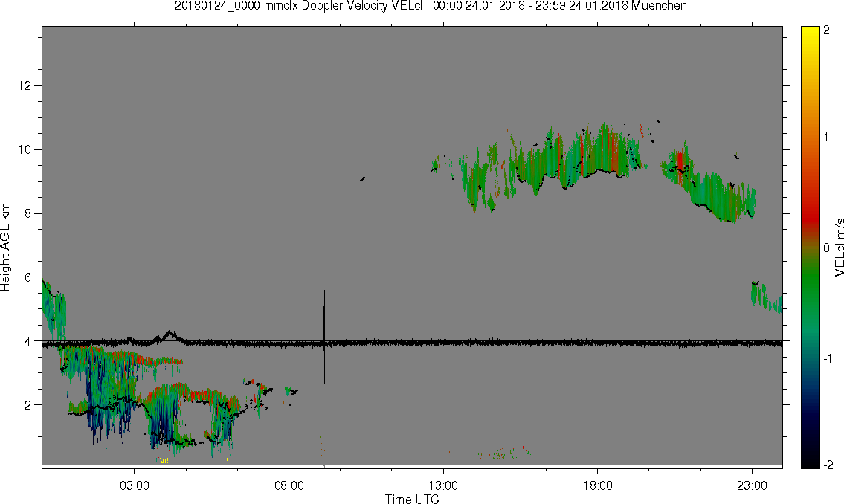The height and width of the screenshot is (504, 844).
Task: Click the yellow top of the colorbar
Action: click(810, 33)
